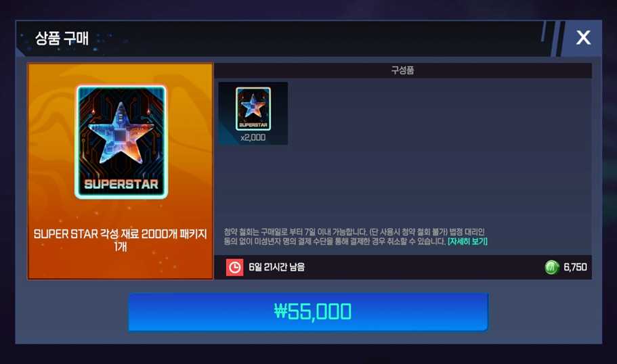Click the x2,000 quantity label

pos(253,137)
